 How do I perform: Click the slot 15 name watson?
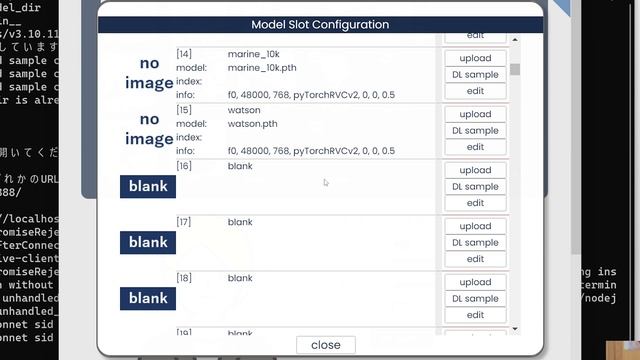[x=244, y=110]
